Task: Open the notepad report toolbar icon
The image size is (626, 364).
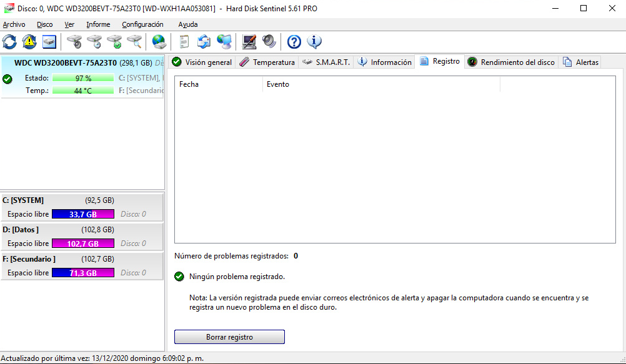Action: (184, 41)
